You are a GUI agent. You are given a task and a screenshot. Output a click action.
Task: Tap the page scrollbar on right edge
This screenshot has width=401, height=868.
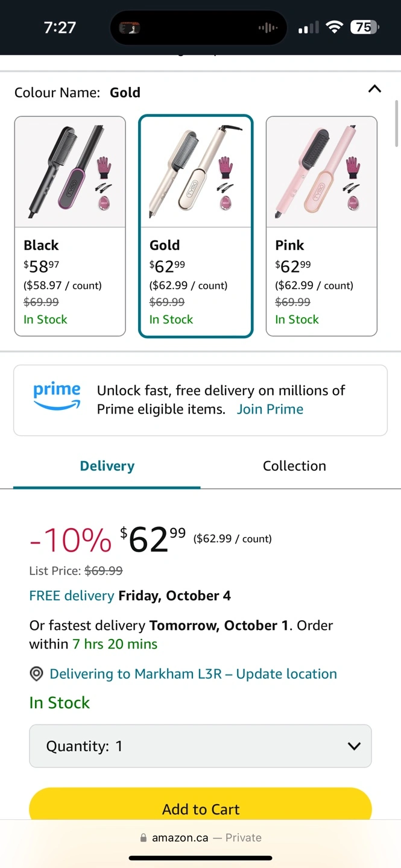396,124
